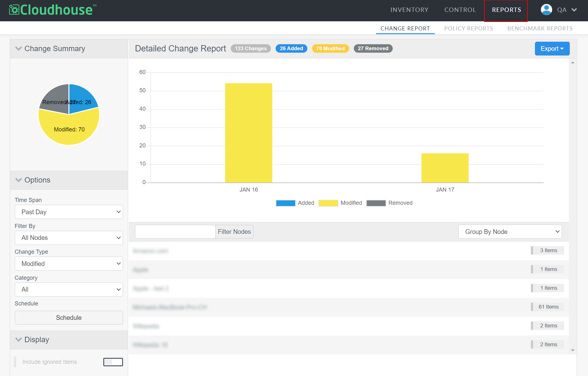Collapse the Display section chevron
The width and height of the screenshot is (588, 376).
coord(19,340)
